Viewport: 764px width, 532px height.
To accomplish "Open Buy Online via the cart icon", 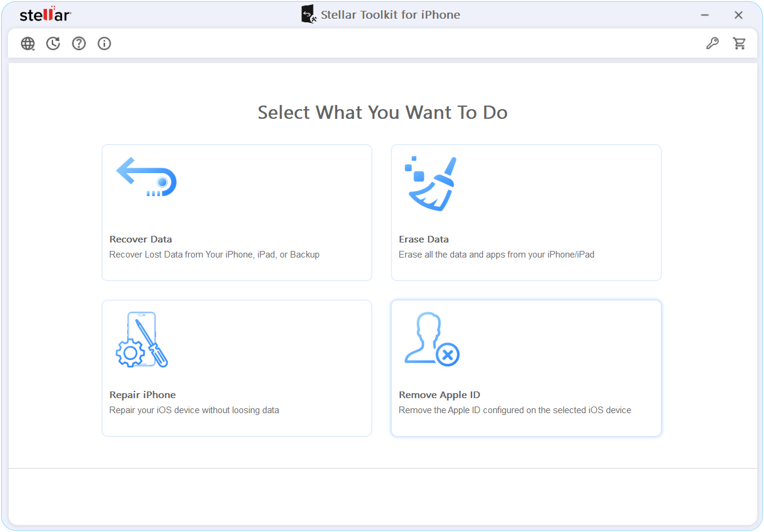I will (739, 43).
